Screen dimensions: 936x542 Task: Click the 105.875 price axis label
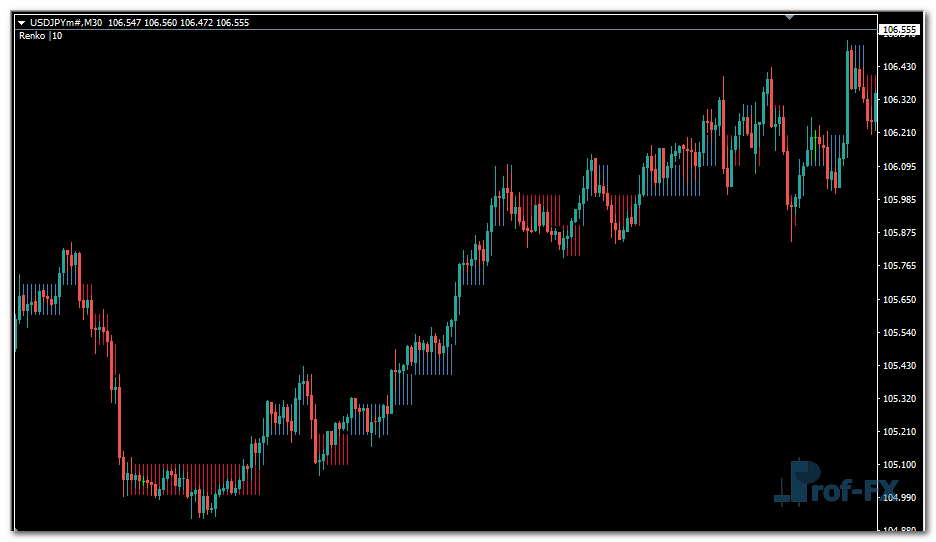click(x=900, y=233)
